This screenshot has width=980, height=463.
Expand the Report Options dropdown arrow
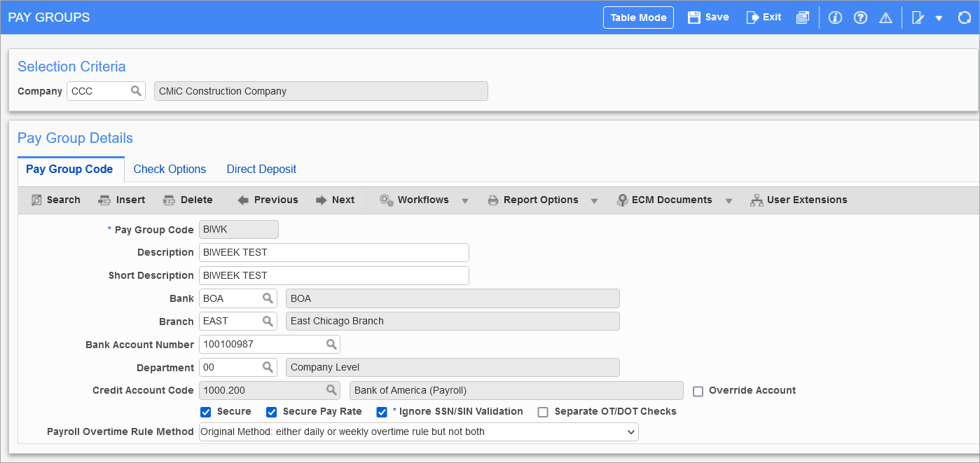594,200
